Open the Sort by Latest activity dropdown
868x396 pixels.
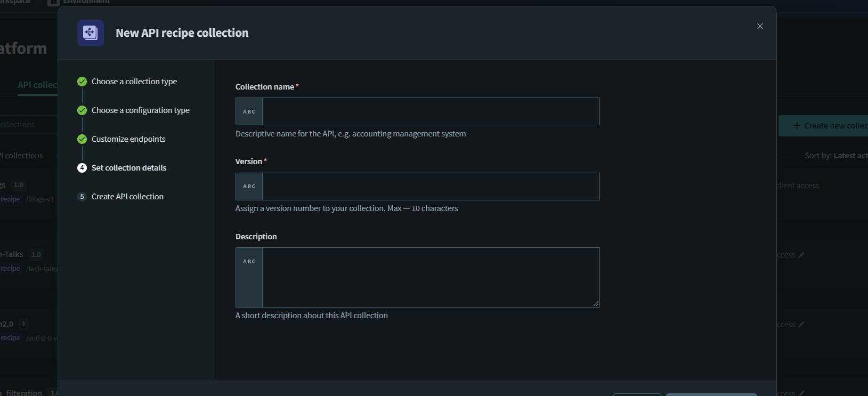point(835,156)
